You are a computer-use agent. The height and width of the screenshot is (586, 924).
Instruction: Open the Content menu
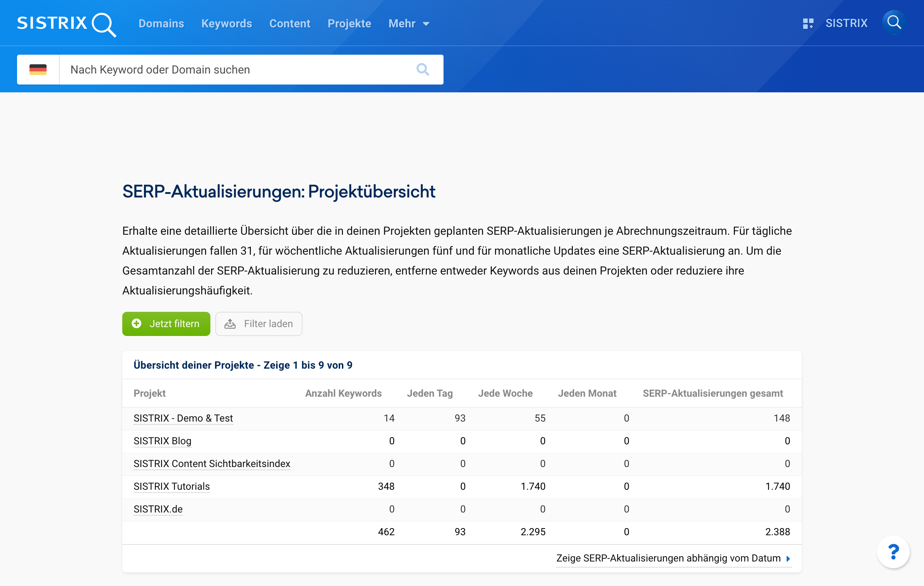tap(290, 23)
